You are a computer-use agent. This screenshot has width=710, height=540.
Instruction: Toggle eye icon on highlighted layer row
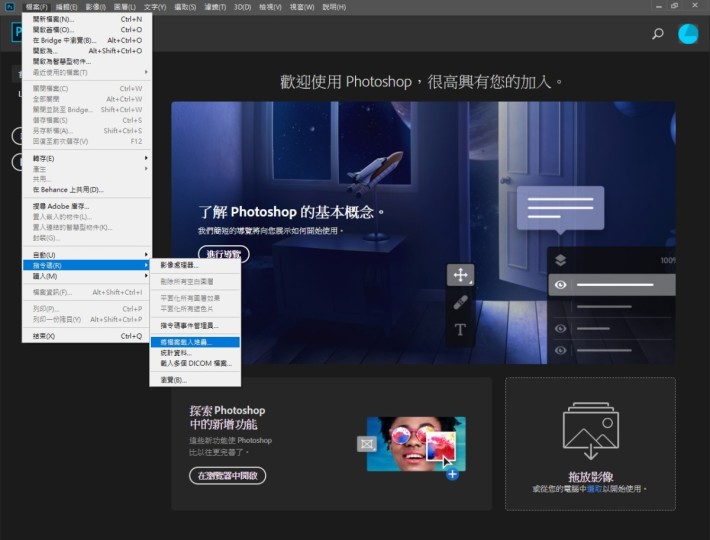tap(561, 285)
